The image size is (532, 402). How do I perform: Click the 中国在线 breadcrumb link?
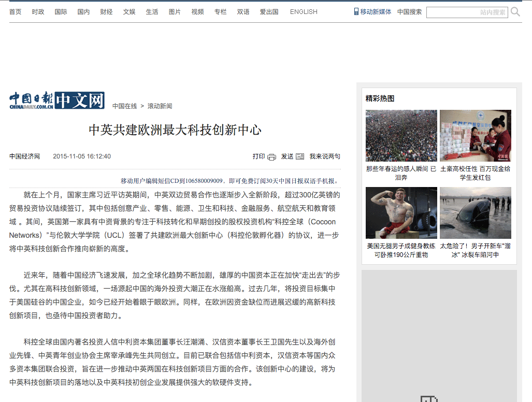[x=124, y=106]
